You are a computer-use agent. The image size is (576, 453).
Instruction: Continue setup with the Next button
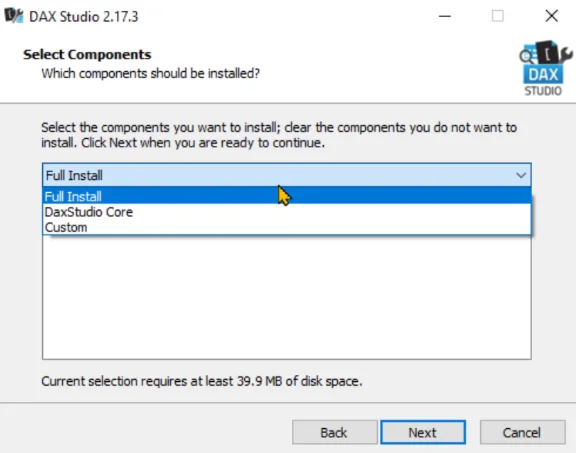click(423, 432)
